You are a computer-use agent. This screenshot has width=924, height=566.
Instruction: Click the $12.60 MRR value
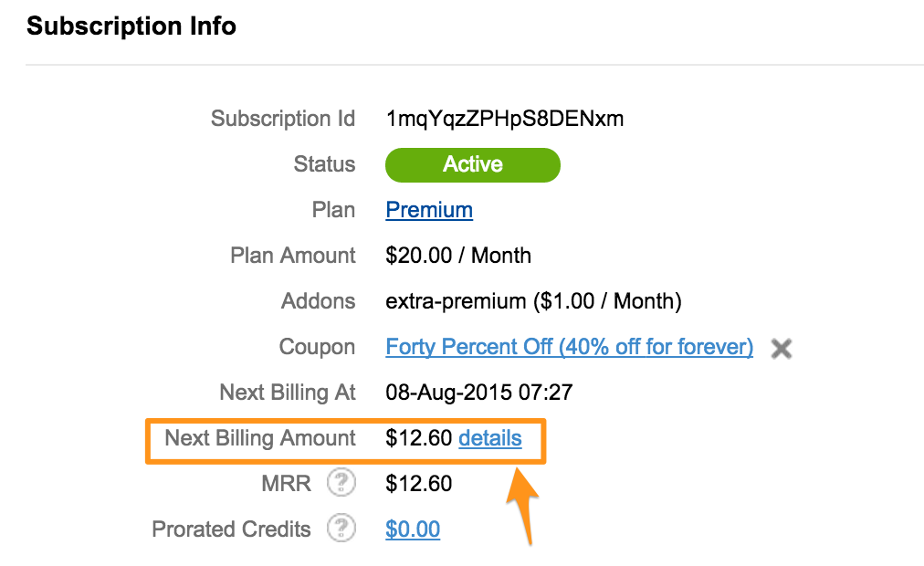click(x=418, y=484)
